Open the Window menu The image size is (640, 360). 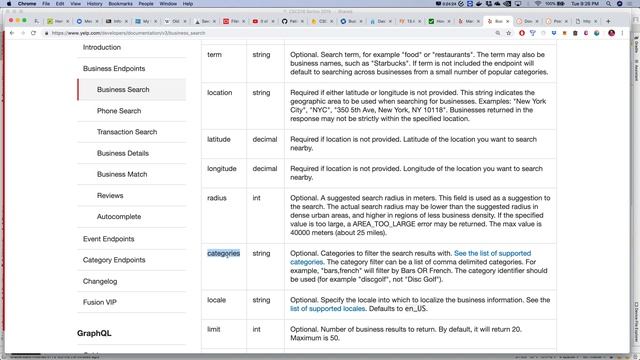168,4
